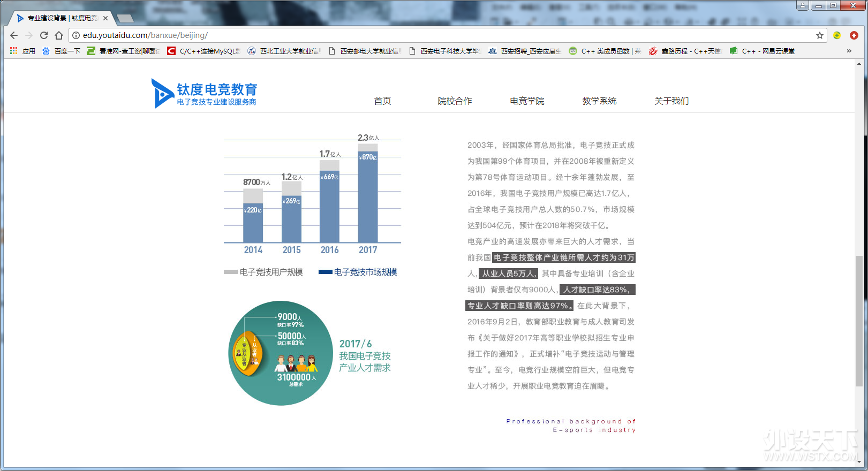Go back with the browser back arrow

coord(14,35)
